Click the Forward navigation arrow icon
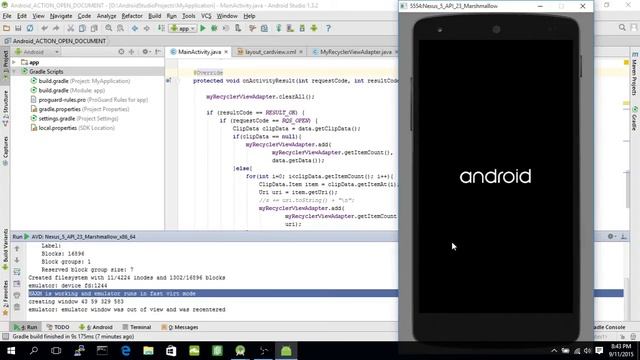The width and height of the screenshot is (640, 360). [x=147, y=28]
